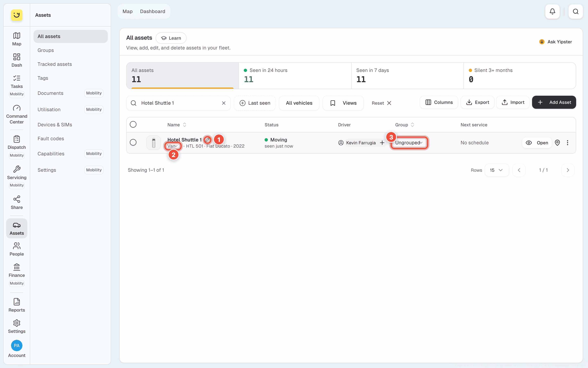
Task: Open Reports in the sidebar
Action: [17, 305]
